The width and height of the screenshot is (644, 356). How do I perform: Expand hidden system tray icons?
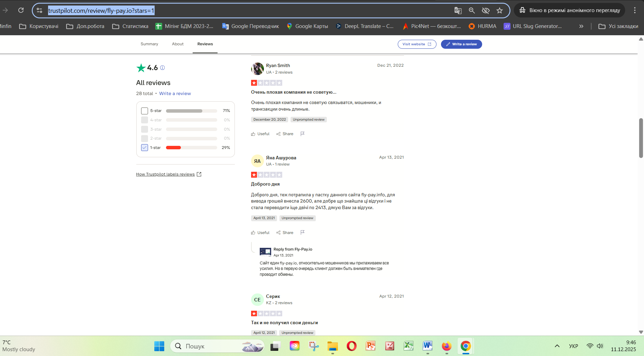tap(557, 346)
